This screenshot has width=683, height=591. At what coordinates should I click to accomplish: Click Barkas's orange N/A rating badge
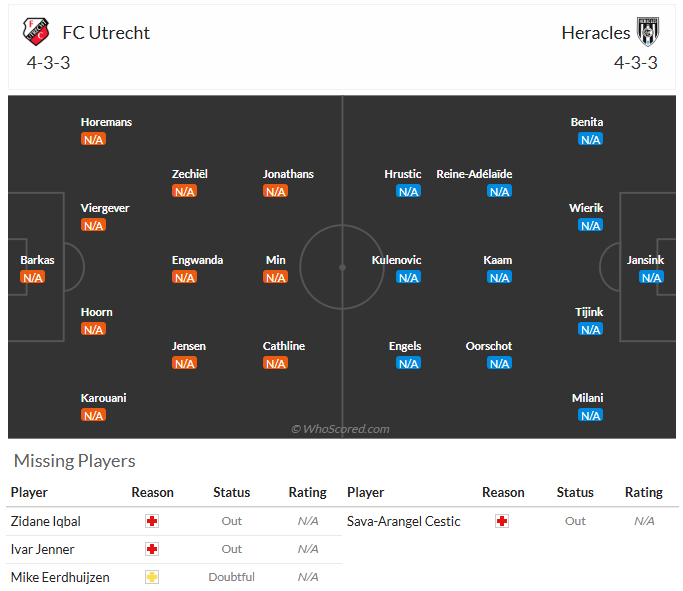tap(33, 277)
